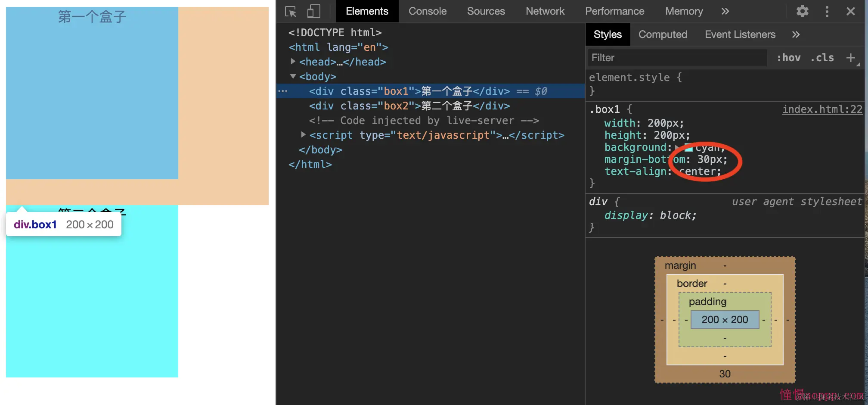The width and height of the screenshot is (868, 405).
Task: Click the padding label in box model
Action: point(707,302)
